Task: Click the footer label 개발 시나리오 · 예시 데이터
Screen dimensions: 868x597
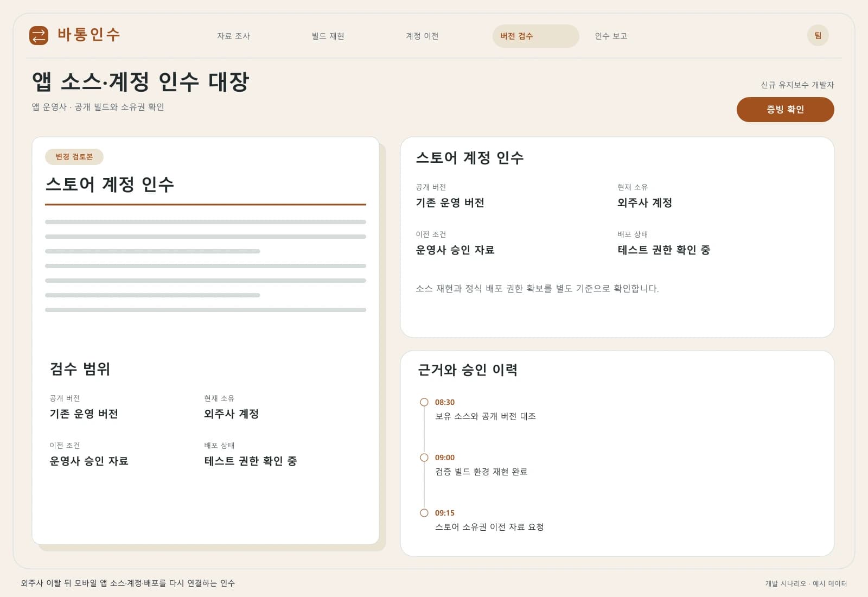Action: click(x=806, y=583)
